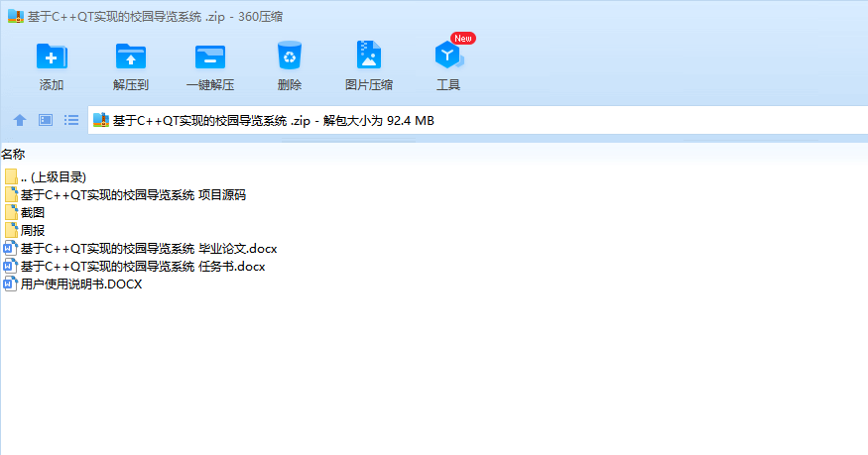Select the 周报 folder
This screenshot has width=868, height=455.
point(25,230)
